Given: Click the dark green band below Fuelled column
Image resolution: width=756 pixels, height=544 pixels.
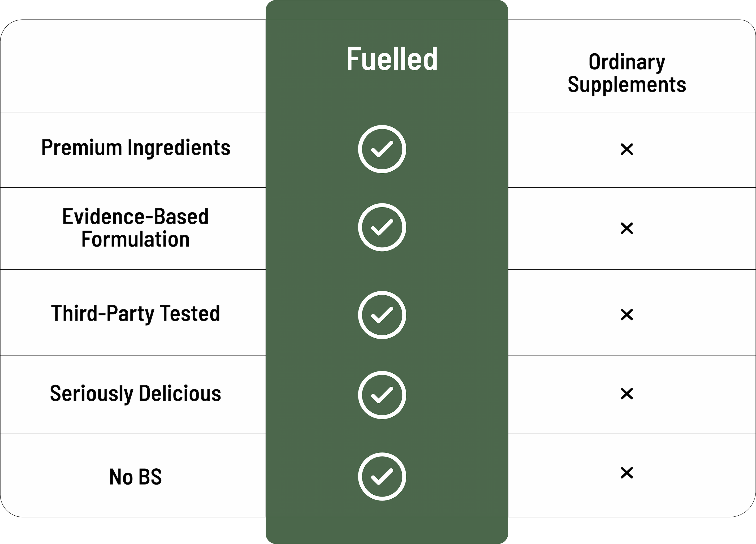Looking at the screenshot, I should [387, 530].
